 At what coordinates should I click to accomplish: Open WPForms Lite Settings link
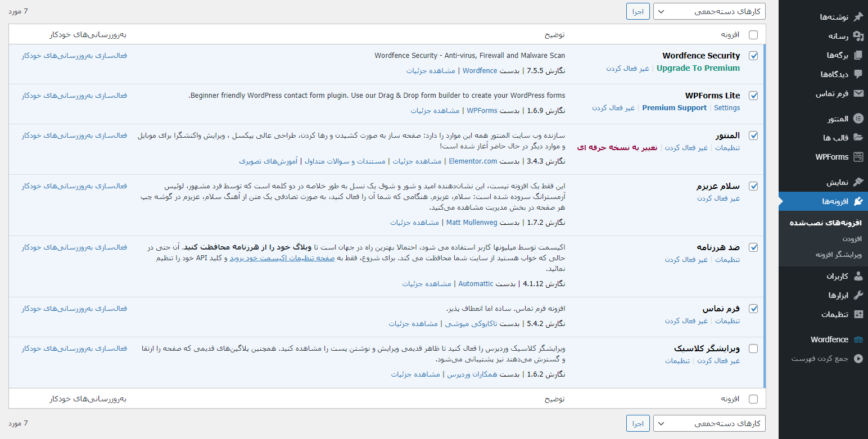click(727, 108)
